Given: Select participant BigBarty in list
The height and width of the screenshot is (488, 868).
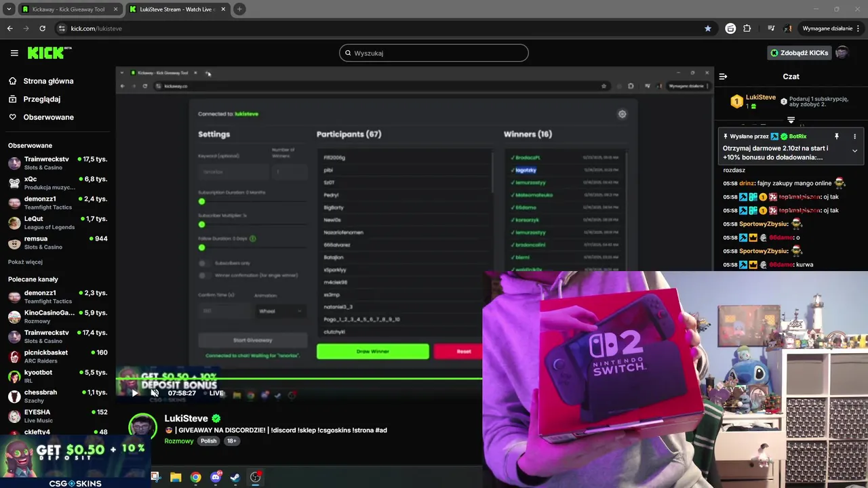Looking at the screenshot, I should (334, 207).
